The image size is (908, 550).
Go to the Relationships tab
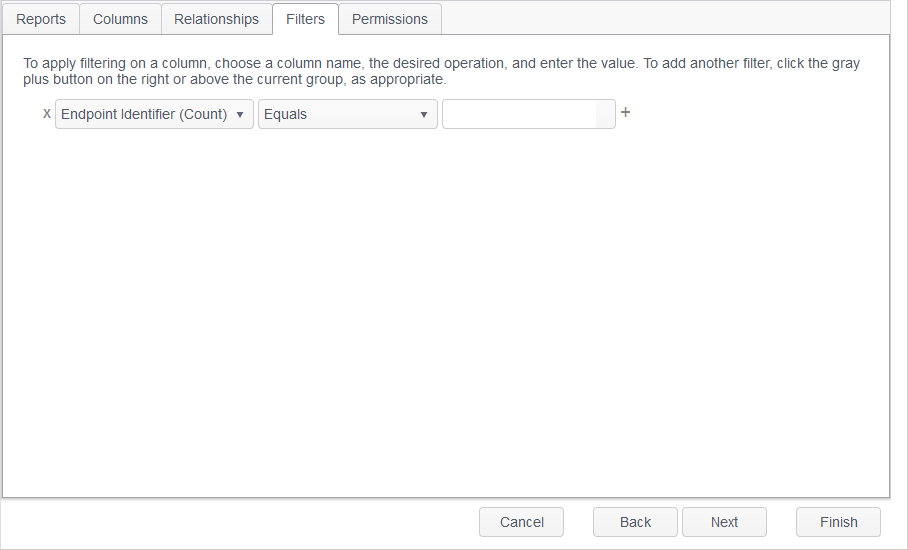pos(216,19)
